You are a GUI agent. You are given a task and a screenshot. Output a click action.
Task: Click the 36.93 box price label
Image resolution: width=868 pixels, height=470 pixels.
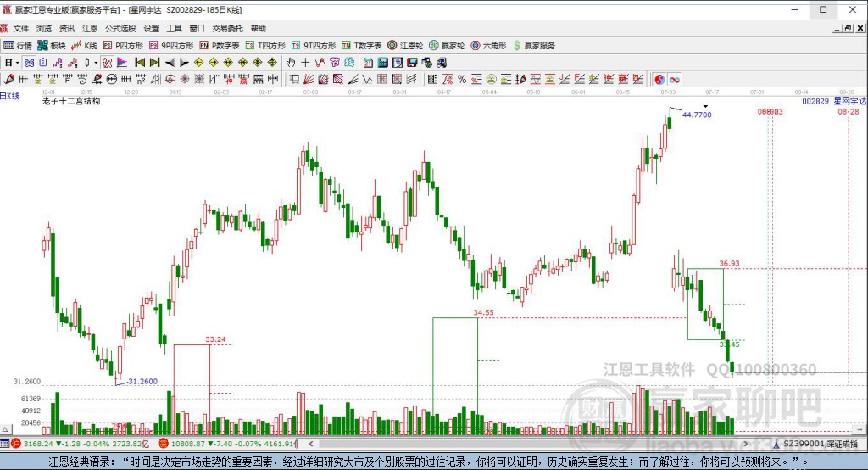(729, 263)
